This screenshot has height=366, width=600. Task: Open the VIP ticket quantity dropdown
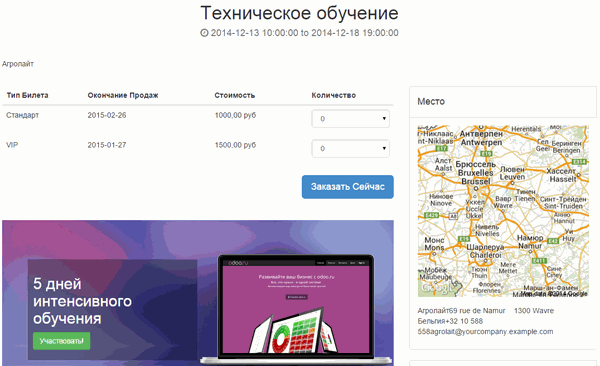pos(351,149)
